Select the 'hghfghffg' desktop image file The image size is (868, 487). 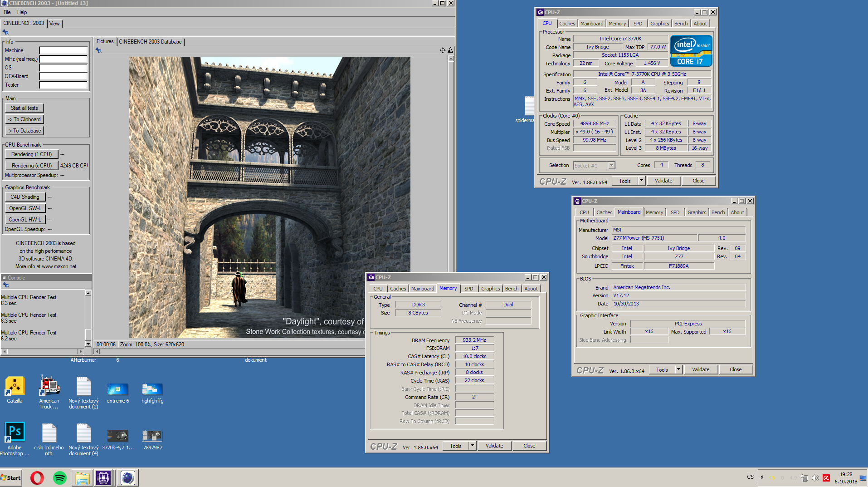(152, 393)
